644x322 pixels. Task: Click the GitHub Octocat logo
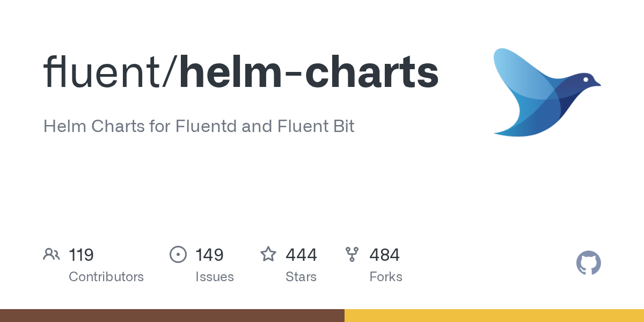click(588, 264)
